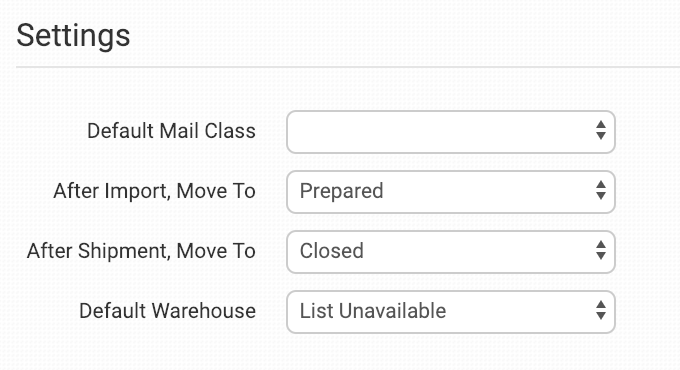Screen dimensions: 680x370
Task: Click the After Shipment dropdown arrow icon
Action: pyautogui.click(x=601, y=250)
